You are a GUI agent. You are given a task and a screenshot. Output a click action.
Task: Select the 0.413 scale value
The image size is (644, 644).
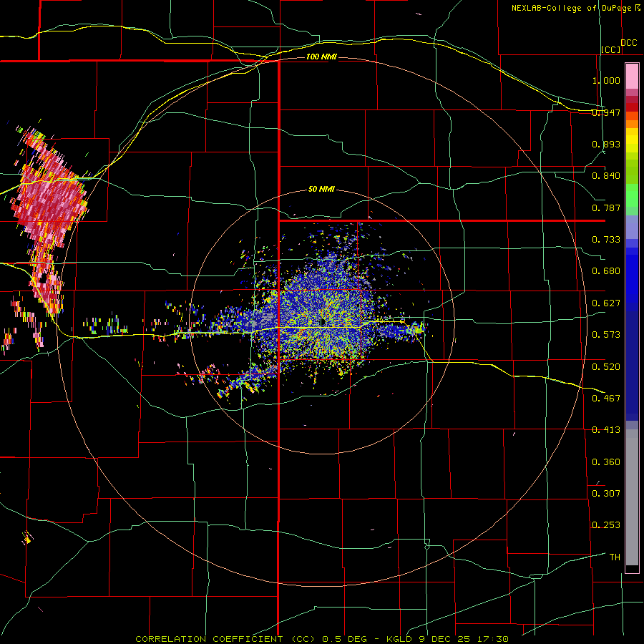(606, 430)
